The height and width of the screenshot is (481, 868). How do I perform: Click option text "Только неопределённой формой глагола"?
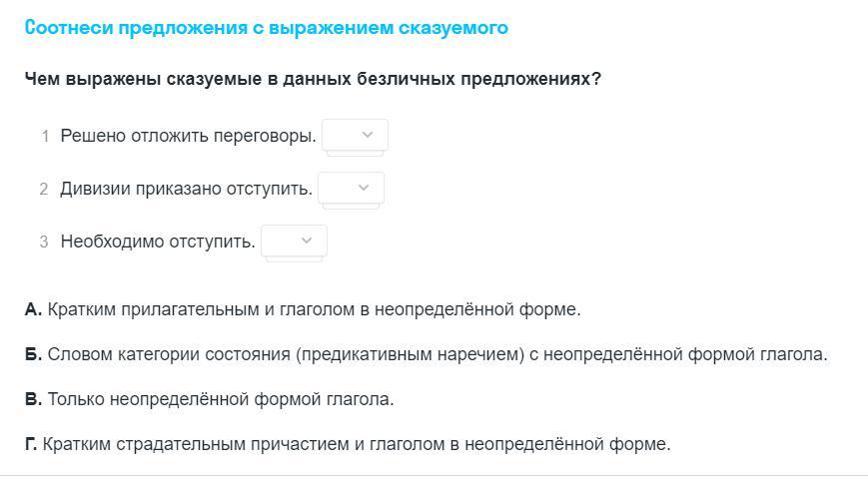221,399
